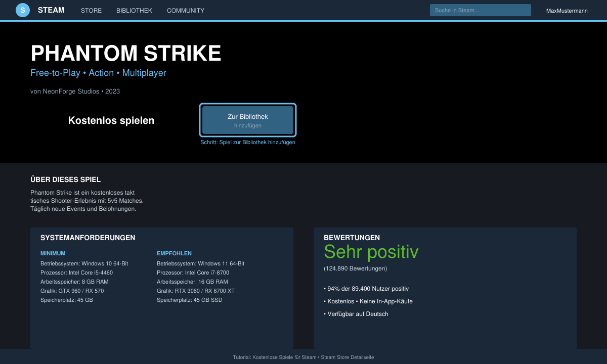Click 'Prozessor: Intel Core i5-4460' row
The width and height of the screenshot is (607, 364).
76,272
